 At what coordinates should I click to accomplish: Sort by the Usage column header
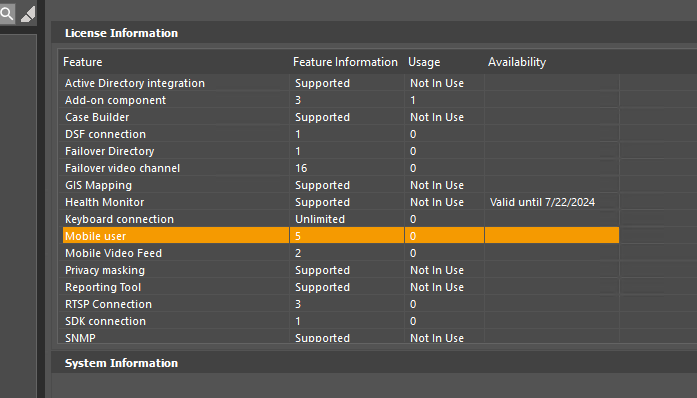pos(424,62)
